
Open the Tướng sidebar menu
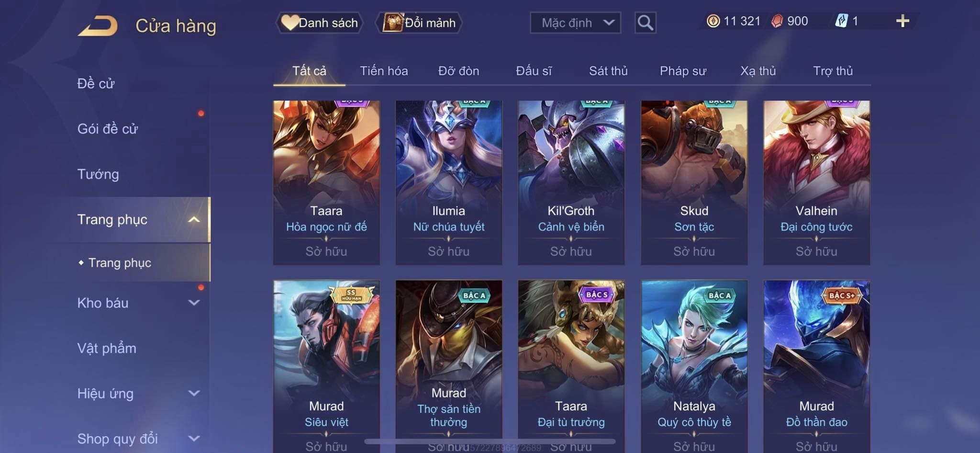98,174
